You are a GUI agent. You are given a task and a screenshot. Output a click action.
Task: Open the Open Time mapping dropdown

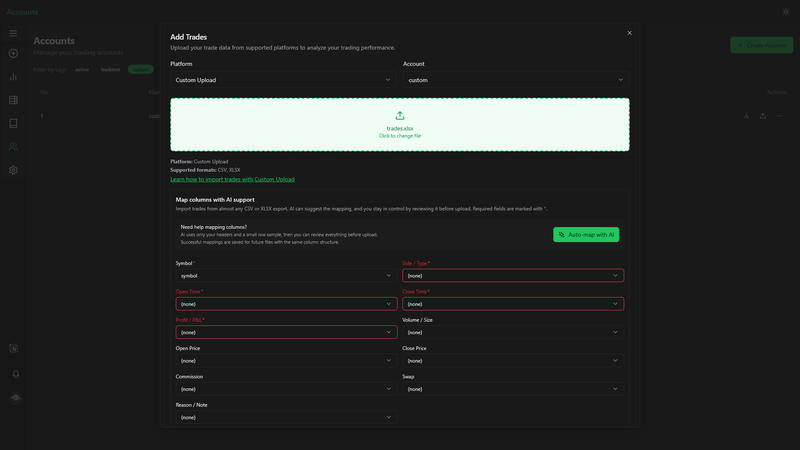point(286,304)
